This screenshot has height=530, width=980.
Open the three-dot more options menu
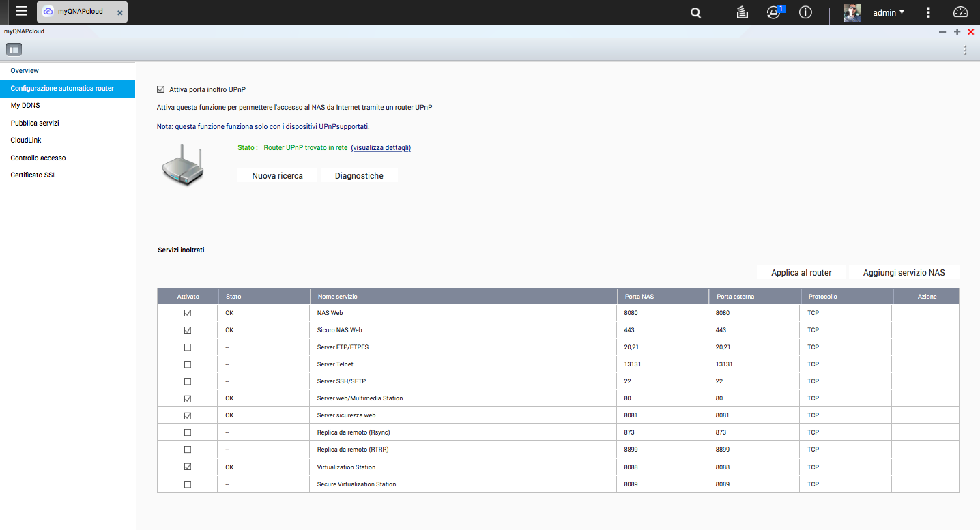tap(928, 12)
